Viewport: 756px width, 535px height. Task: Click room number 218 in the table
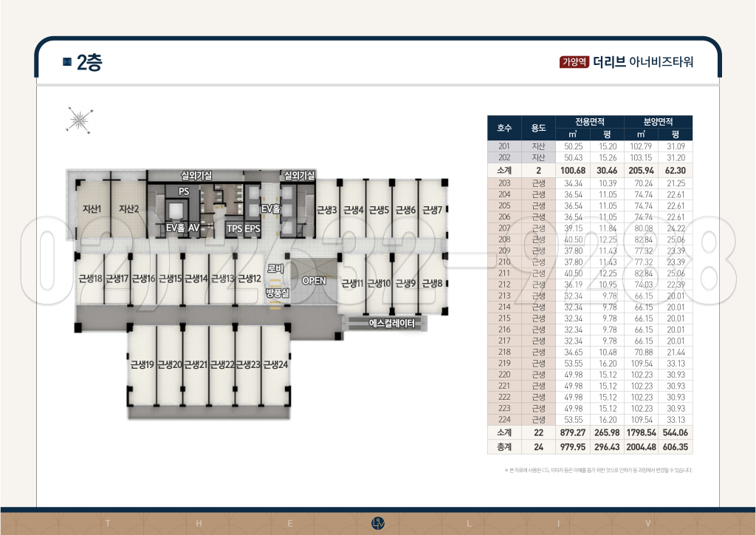point(504,352)
